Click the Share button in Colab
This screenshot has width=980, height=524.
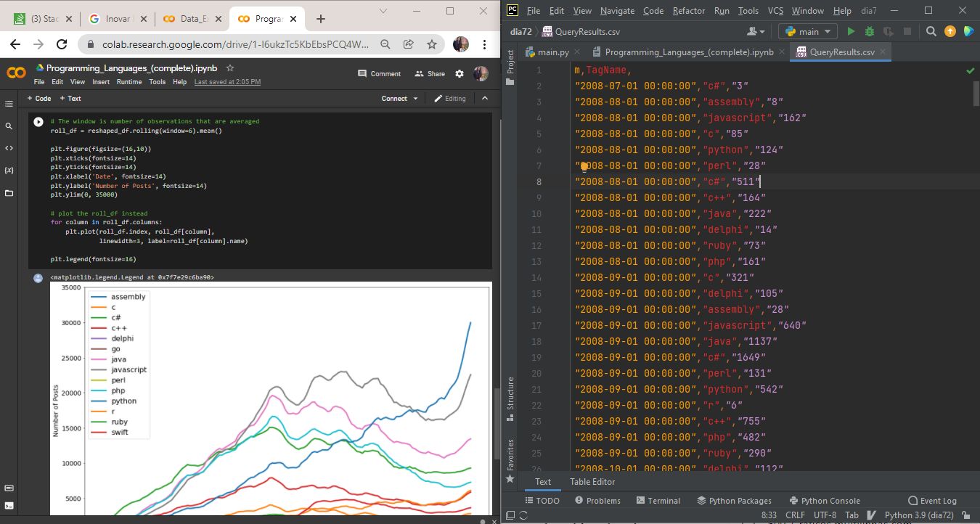pos(430,73)
